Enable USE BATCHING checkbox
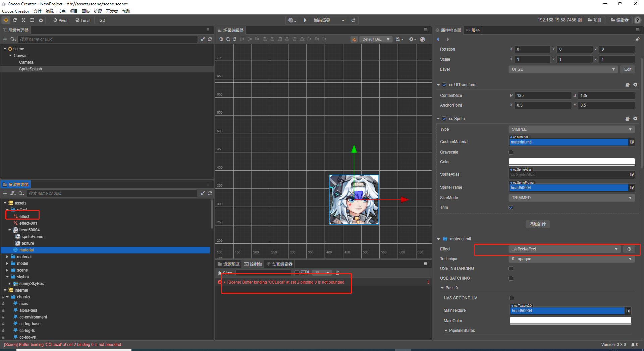 point(511,278)
